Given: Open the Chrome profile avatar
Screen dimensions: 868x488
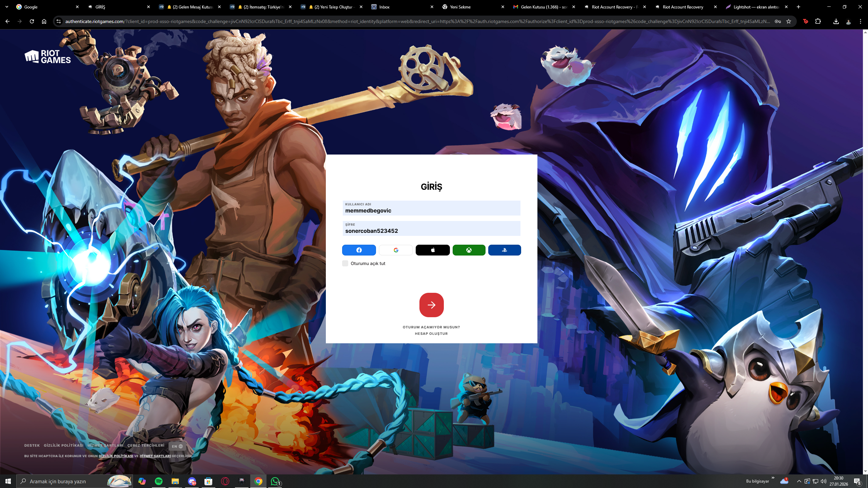Looking at the screenshot, I should [848, 22].
